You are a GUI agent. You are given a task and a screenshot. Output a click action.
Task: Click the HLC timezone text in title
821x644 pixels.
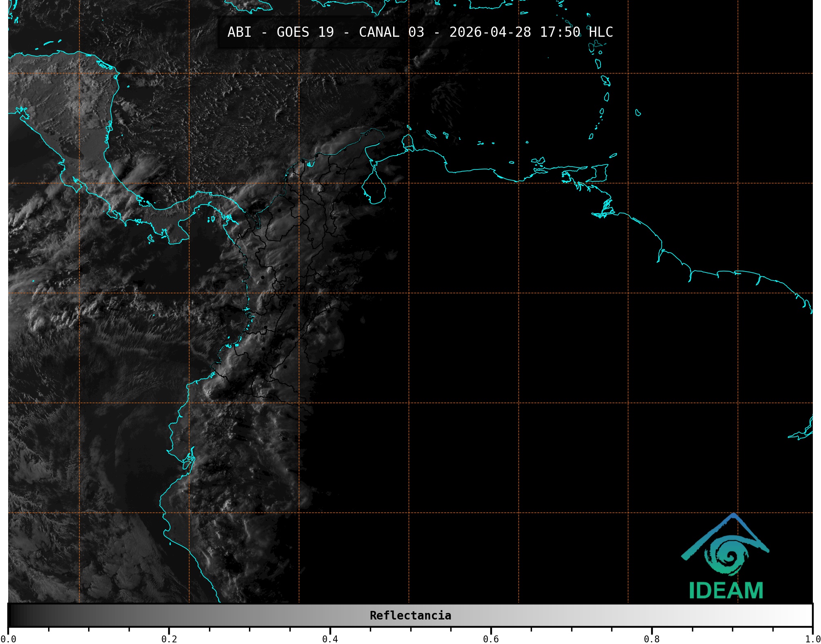pos(601,32)
